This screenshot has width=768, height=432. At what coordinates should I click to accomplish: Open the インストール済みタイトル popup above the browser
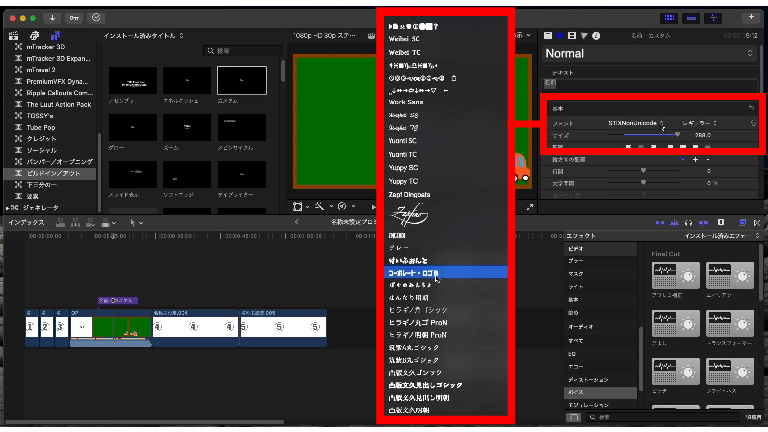(x=143, y=36)
